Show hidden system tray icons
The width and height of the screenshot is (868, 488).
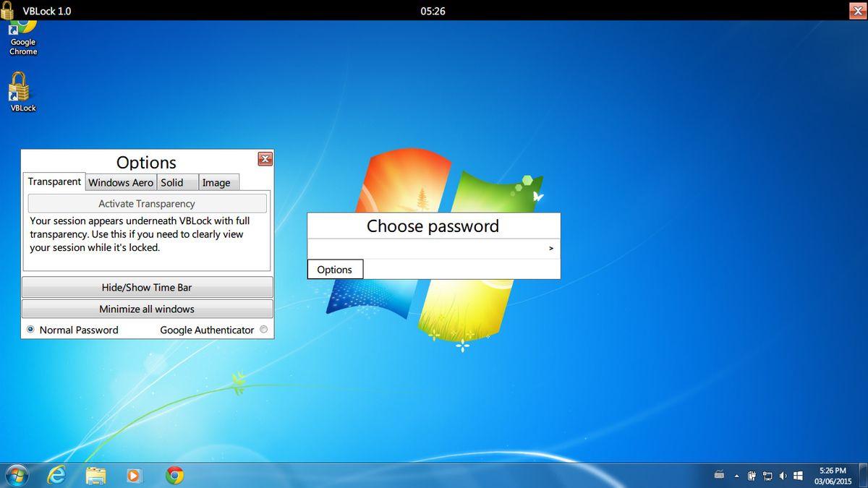(x=737, y=476)
